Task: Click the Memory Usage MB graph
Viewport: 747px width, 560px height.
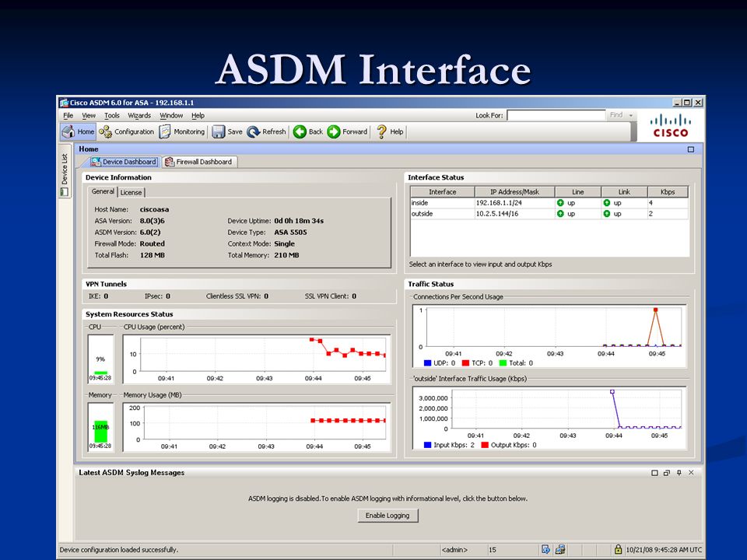Action: (x=257, y=427)
